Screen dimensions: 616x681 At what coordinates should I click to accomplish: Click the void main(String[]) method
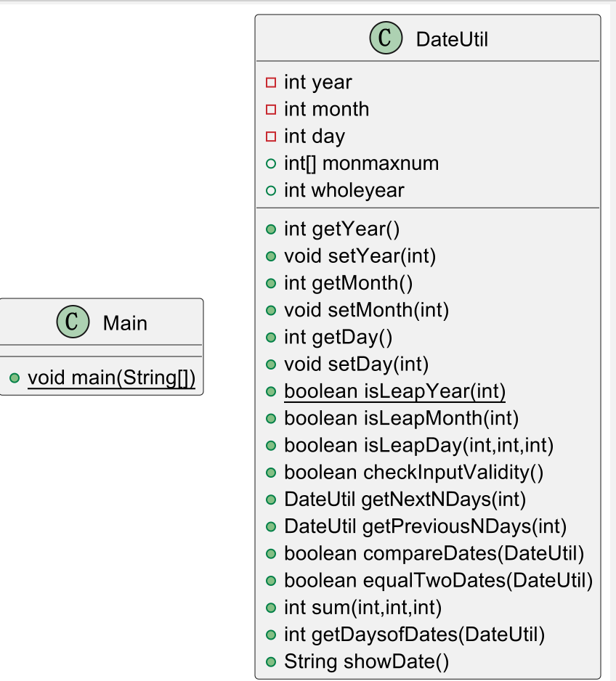111,379
